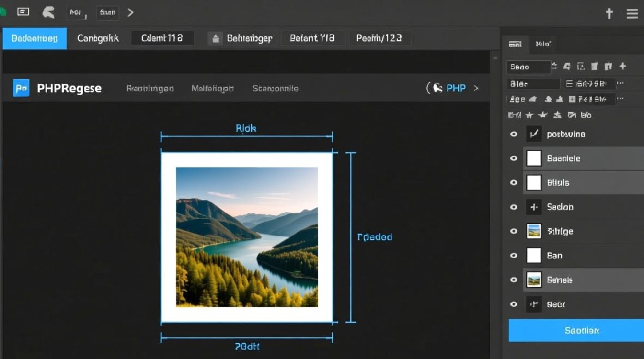
Task: Expand the right chevron in the title bar
Action: [130, 13]
